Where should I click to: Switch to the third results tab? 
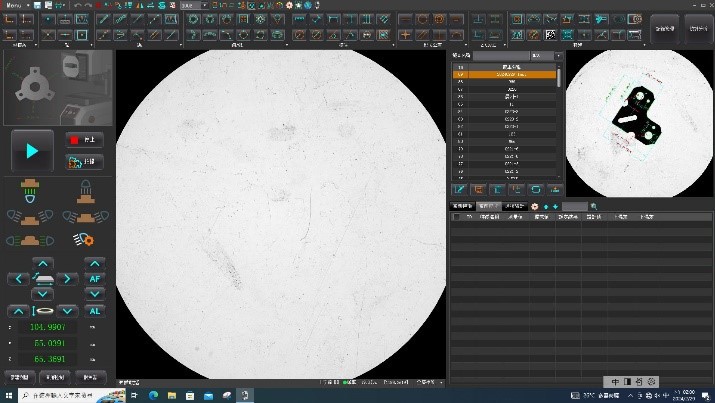(515, 207)
